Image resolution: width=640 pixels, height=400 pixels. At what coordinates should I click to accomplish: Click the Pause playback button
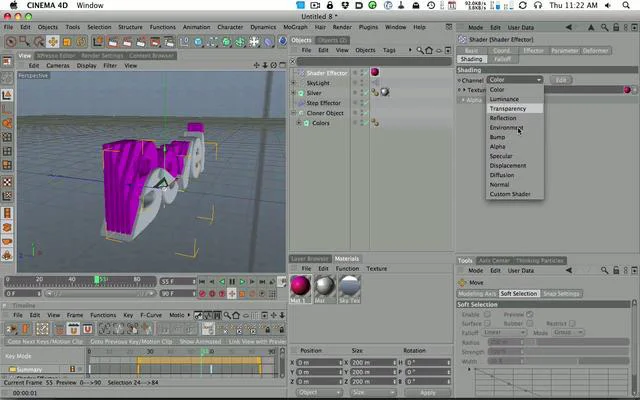click(232, 282)
